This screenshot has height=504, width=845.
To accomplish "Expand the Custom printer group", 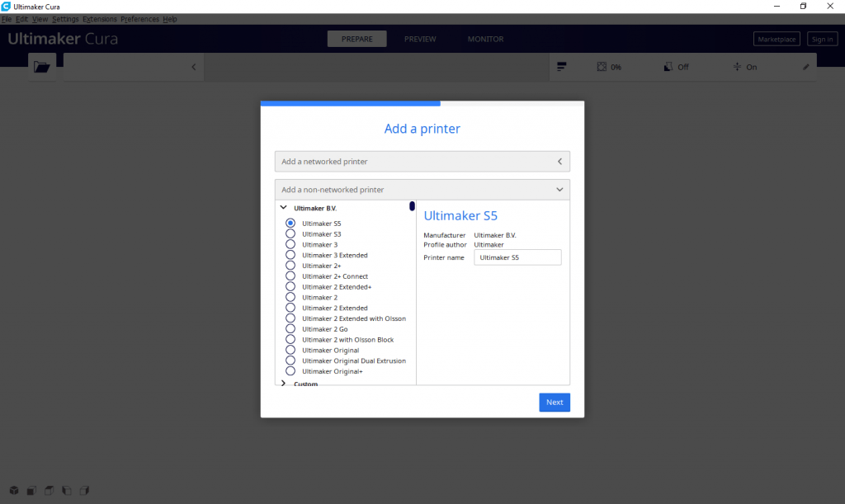I will [x=284, y=384].
